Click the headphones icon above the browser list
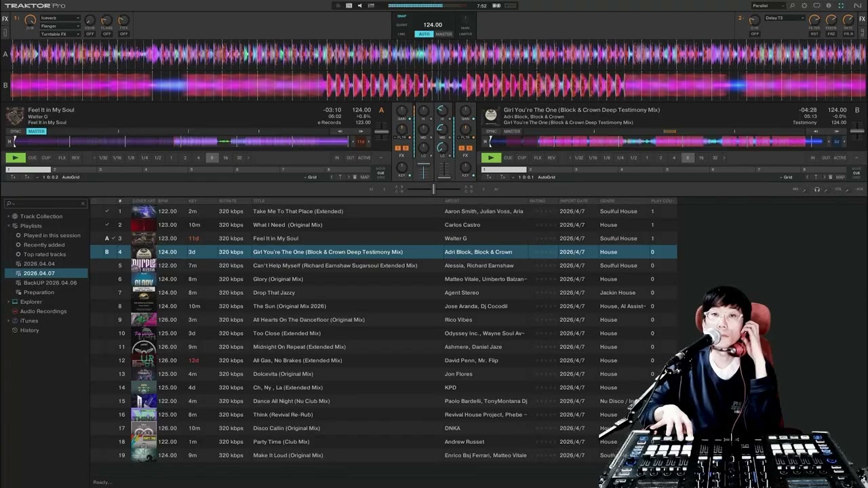 coord(817,189)
